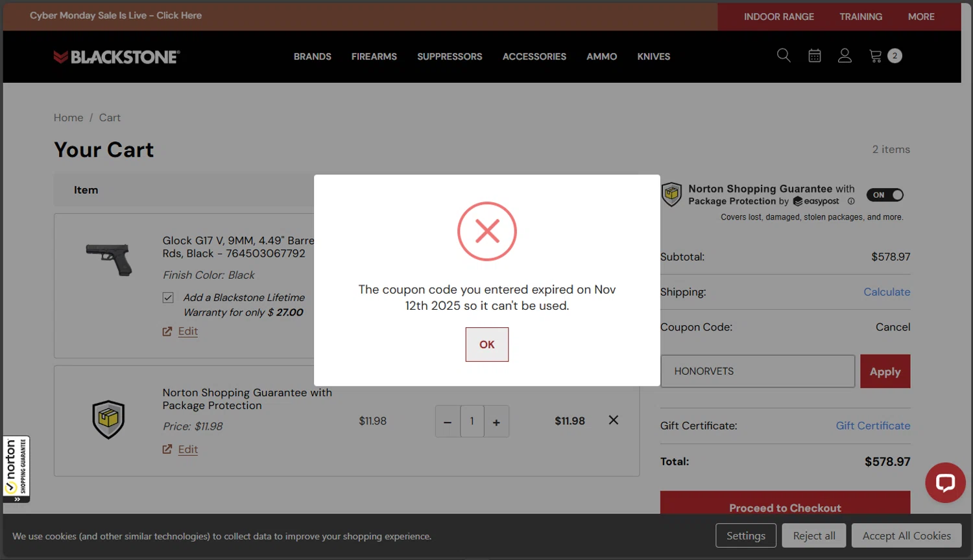Screen dimensions: 973x560
Task: Click the Norton Shopping Guarantee product title
Action: pyautogui.click(x=247, y=399)
